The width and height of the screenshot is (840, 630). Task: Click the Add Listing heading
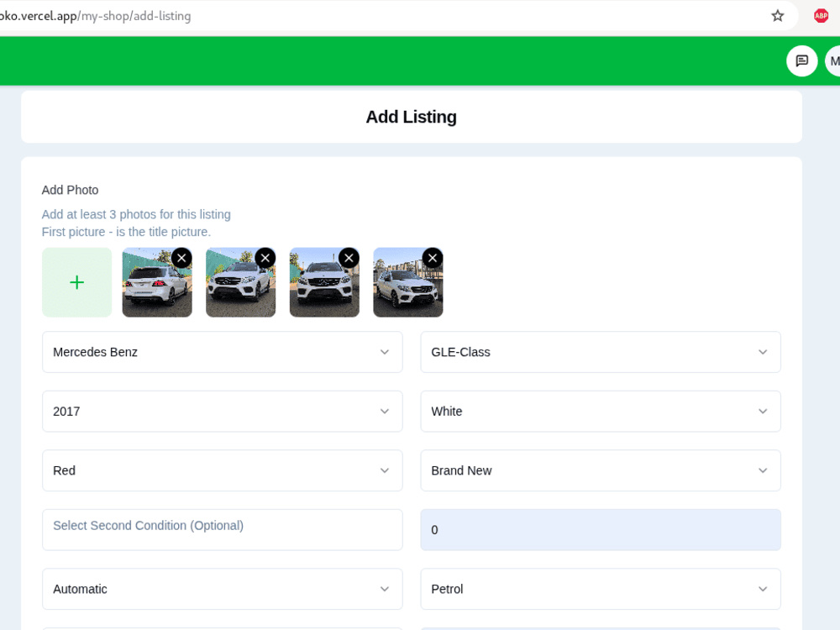412,117
